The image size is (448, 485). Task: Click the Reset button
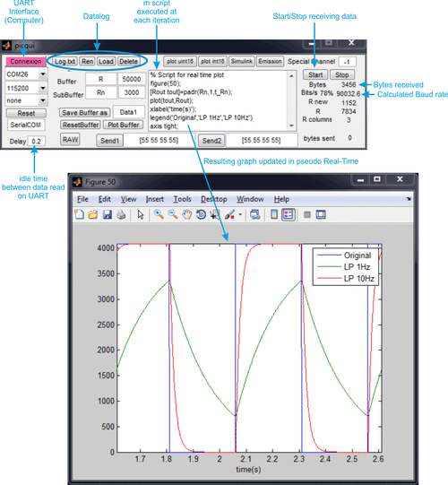(26, 113)
